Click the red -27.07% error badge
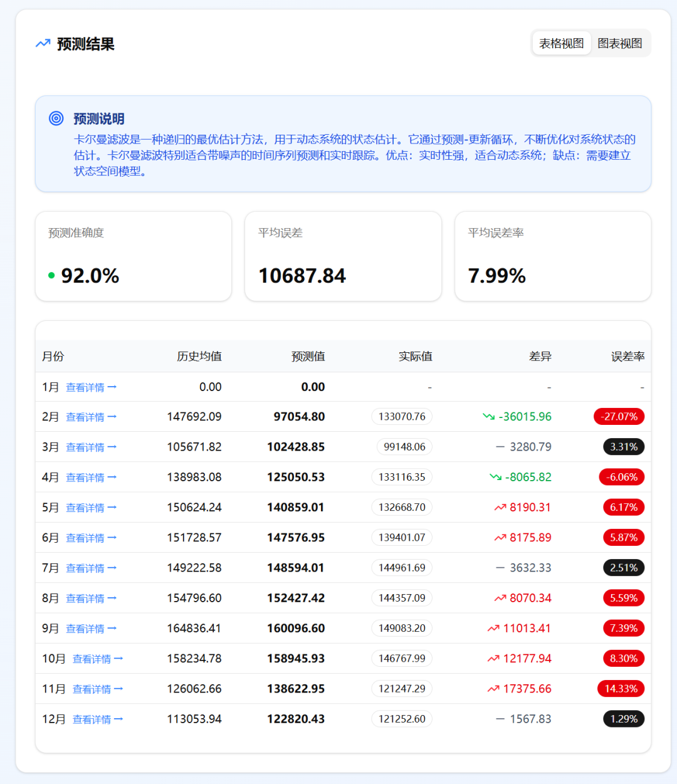The image size is (677, 784). [619, 417]
